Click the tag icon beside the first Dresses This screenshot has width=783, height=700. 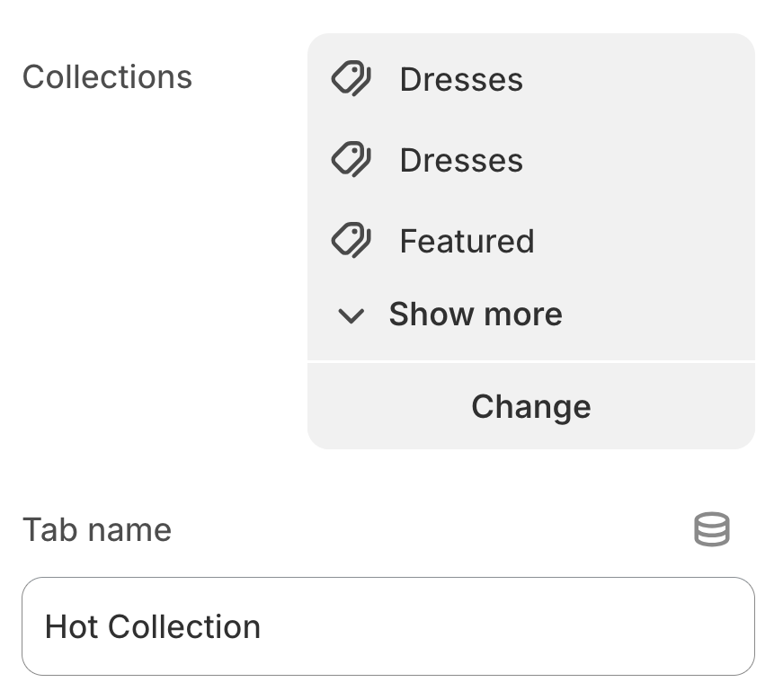[x=351, y=79]
